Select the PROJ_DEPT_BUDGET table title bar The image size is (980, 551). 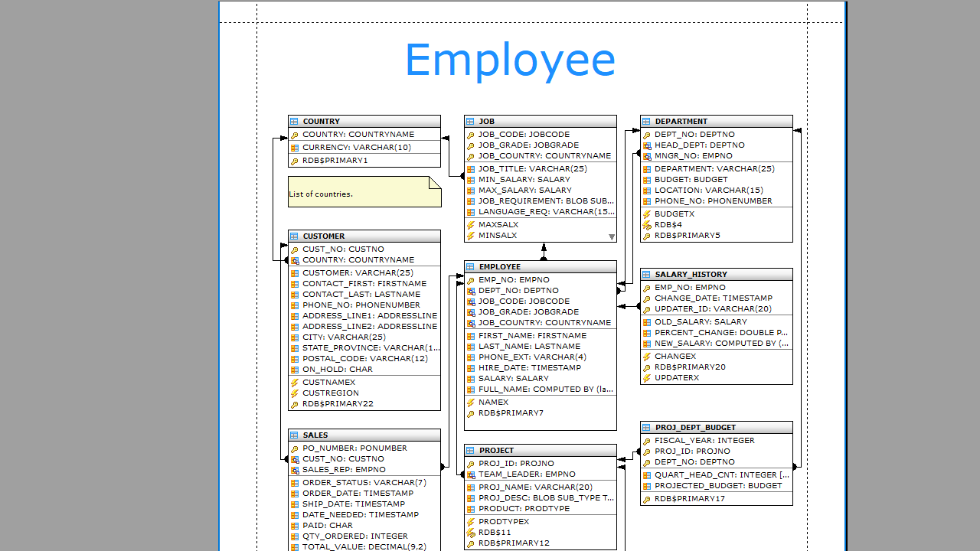(717, 428)
